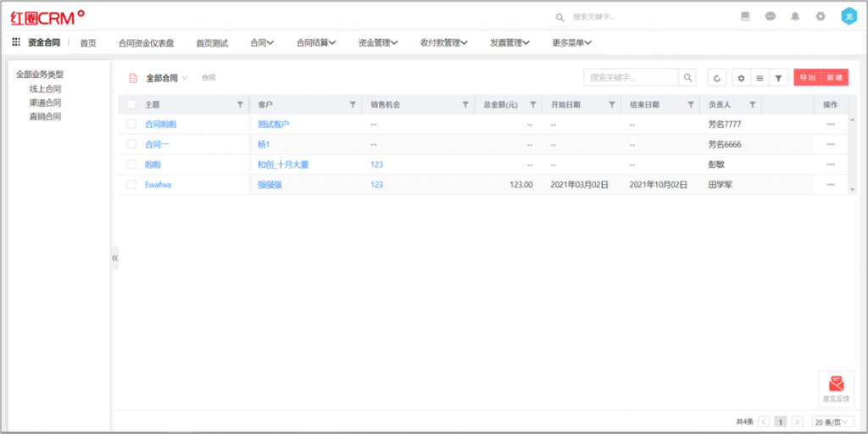Open the header settings gear icon
This screenshot has width=868, height=434.
coord(820,16)
